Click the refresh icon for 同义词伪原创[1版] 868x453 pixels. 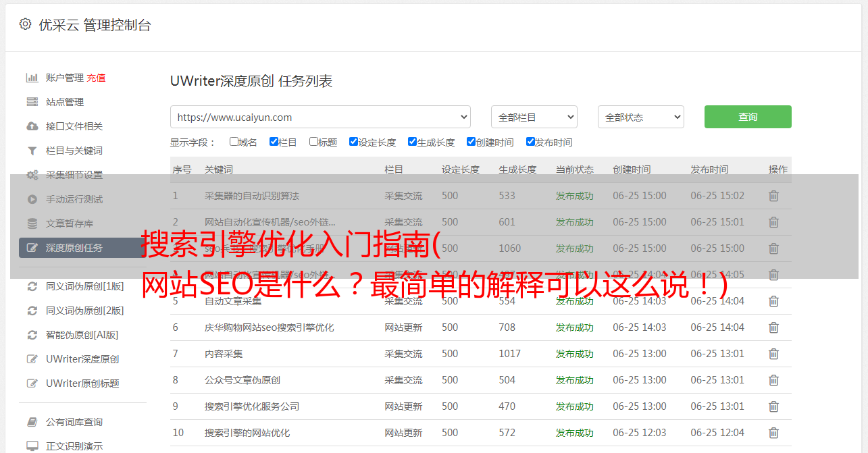click(32, 286)
